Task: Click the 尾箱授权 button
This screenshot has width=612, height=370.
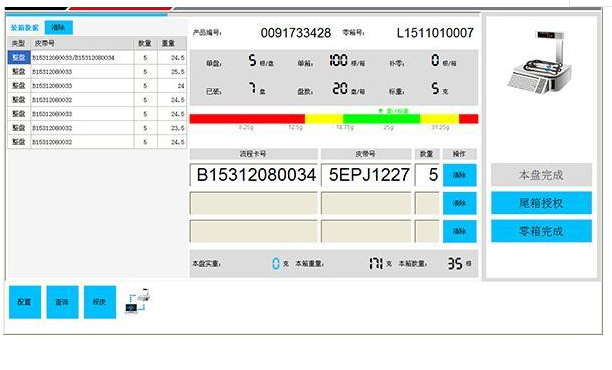Action: coord(541,203)
